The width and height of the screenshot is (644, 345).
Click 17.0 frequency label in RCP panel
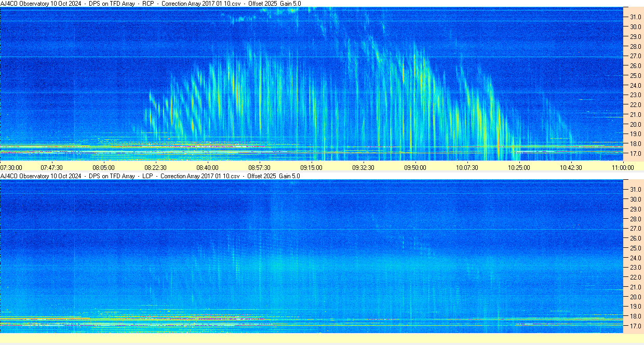point(635,154)
